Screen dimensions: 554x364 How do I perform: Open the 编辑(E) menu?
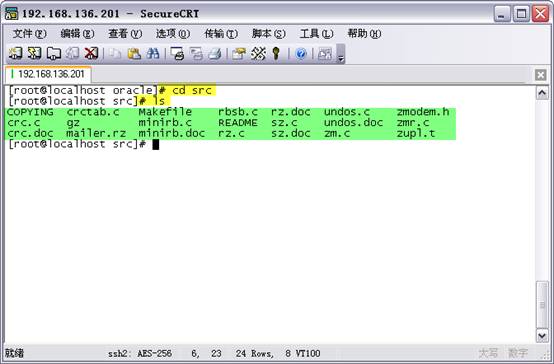pos(77,34)
